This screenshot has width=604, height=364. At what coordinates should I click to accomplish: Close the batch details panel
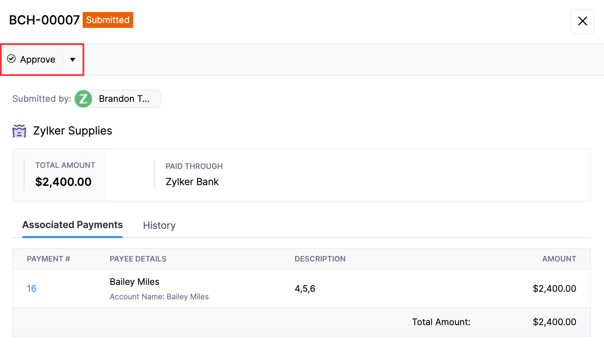coord(582,21)
